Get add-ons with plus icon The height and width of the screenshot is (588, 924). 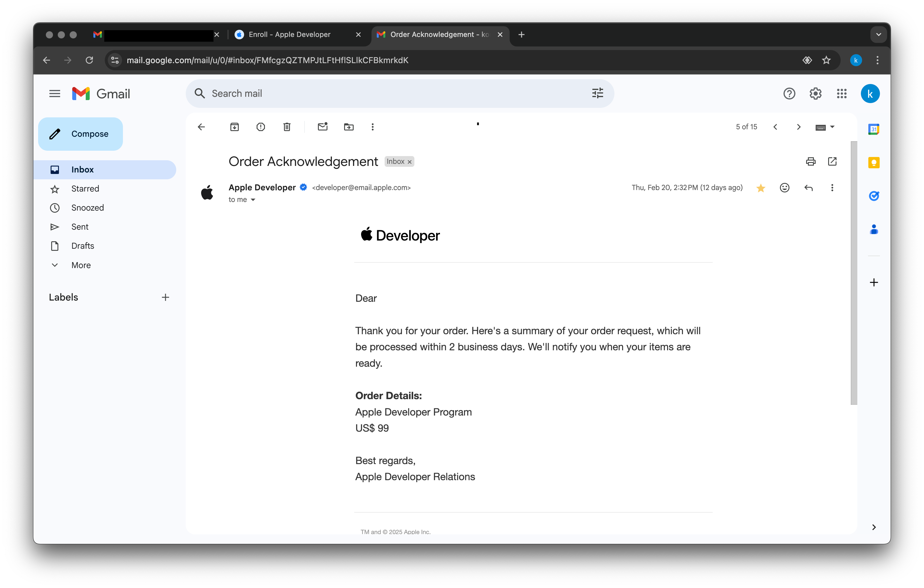874,282
